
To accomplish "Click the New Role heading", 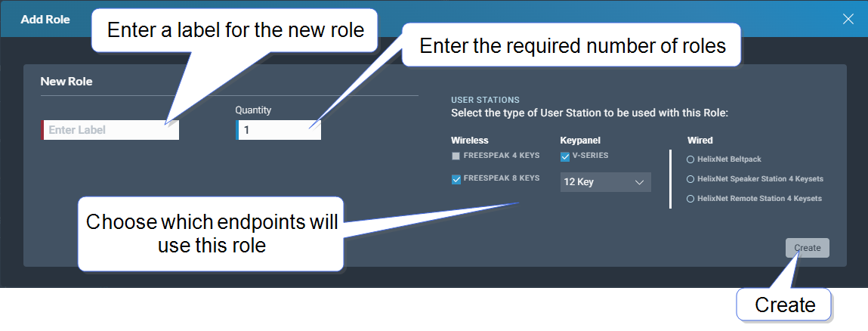I will (x=66, y=81).
